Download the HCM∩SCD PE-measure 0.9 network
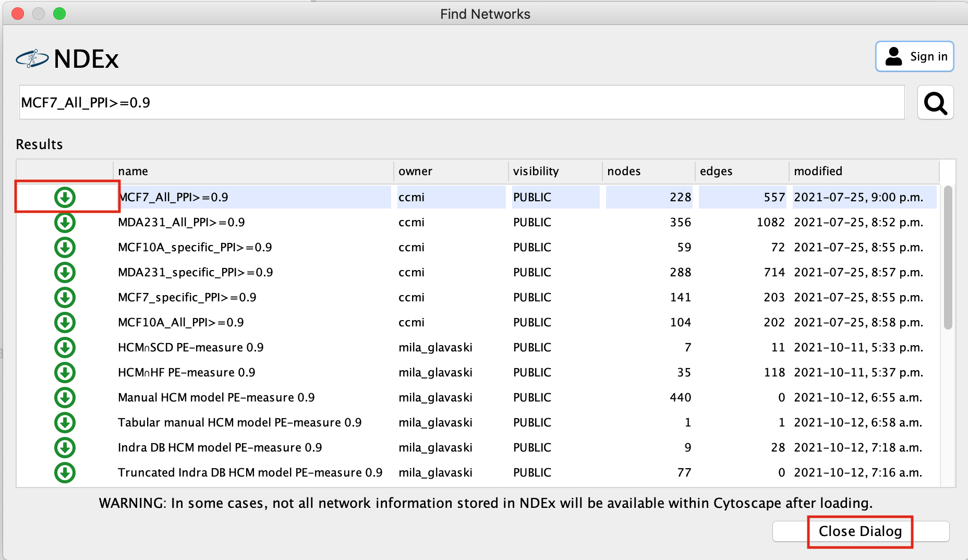This screenshot has height=560, width=968. (x=65, y=347)
